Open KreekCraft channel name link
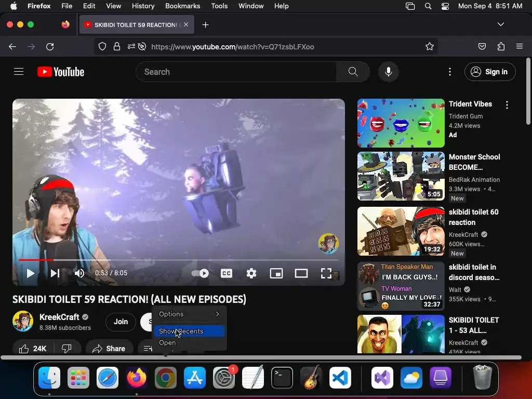This screenshot has height=399, width=532. tap(59, 317)
